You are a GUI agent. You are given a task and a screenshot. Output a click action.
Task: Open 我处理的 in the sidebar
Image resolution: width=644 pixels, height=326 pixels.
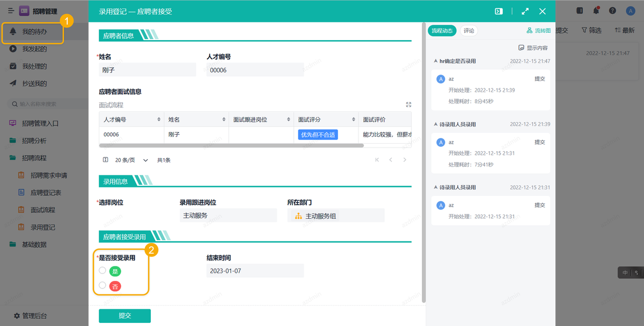(x=34, y=66)
